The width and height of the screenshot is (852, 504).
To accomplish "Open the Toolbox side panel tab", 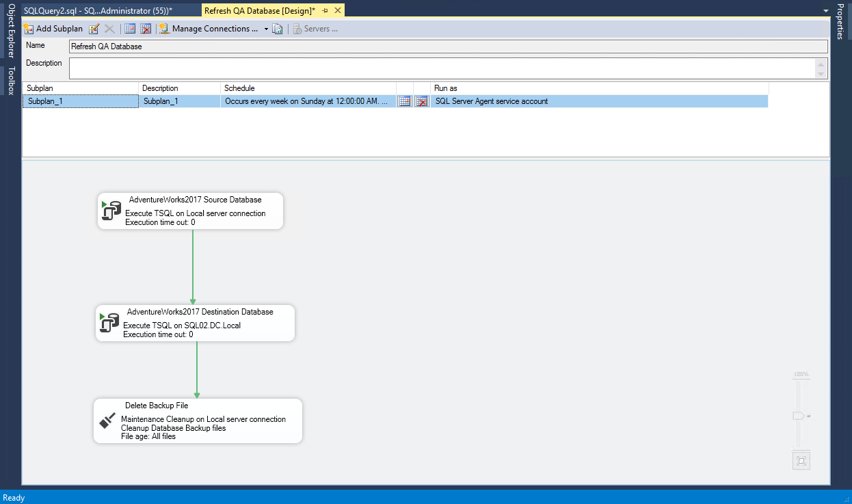I will pos(10,81).
